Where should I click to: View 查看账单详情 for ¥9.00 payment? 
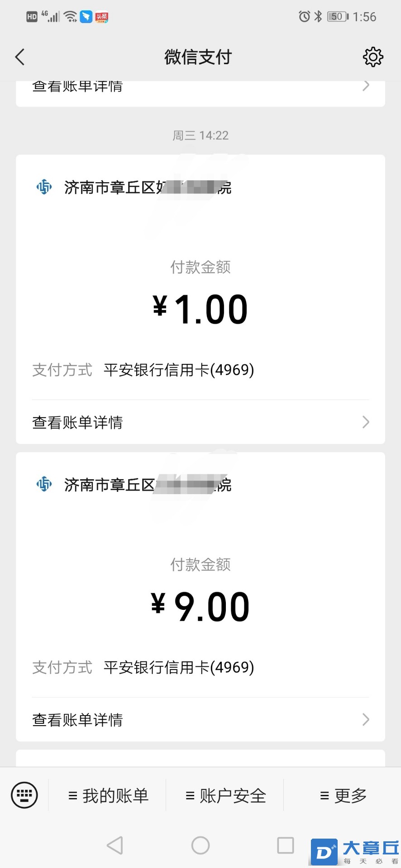pyautogui.click(x=200, y=720)
